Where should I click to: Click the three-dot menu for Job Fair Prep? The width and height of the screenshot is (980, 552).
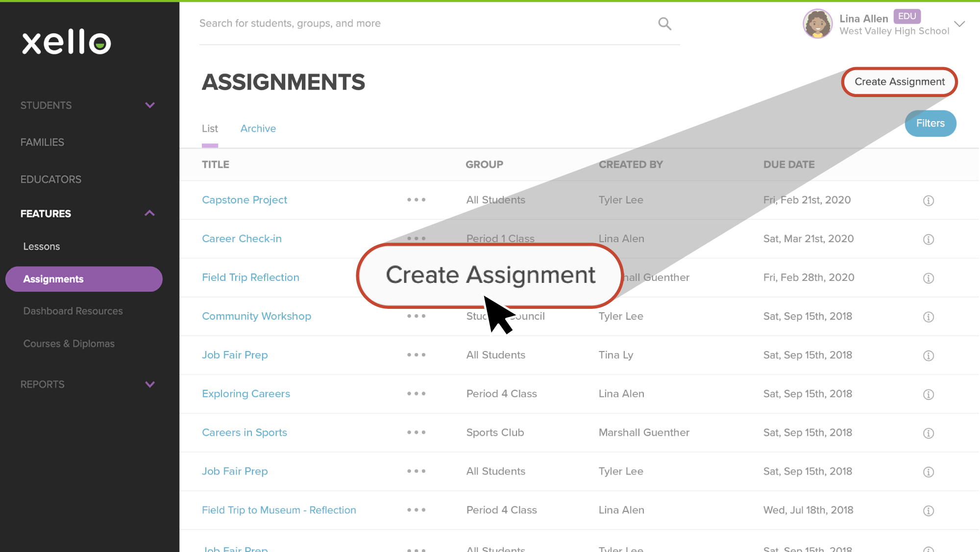click(417, 355)
